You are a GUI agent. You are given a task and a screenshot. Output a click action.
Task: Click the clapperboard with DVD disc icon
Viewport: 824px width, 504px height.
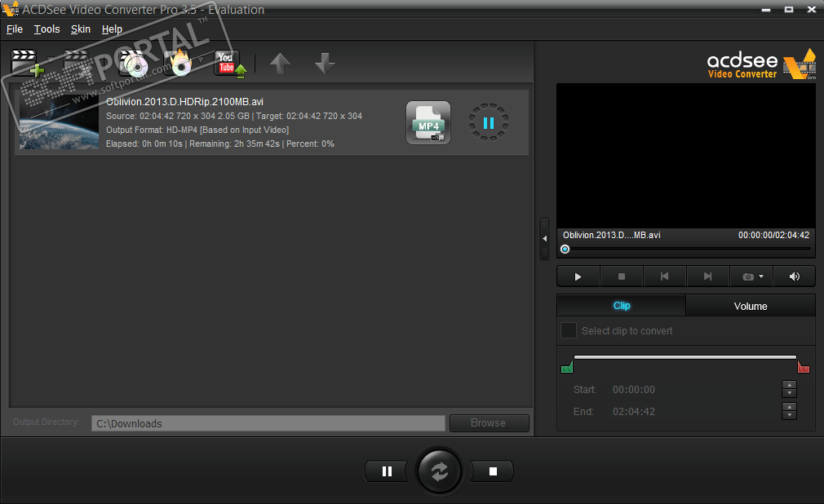click(134, 63)
